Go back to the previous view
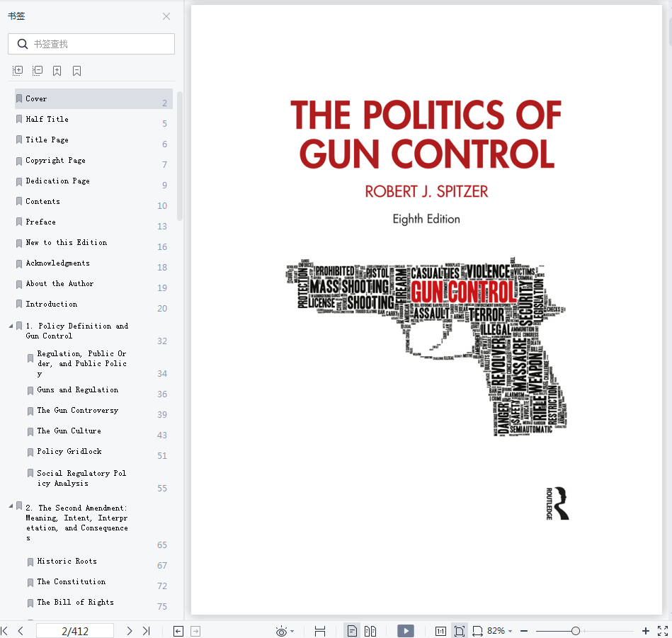Viewport: 672px width, 638px height. click(178, 631)
